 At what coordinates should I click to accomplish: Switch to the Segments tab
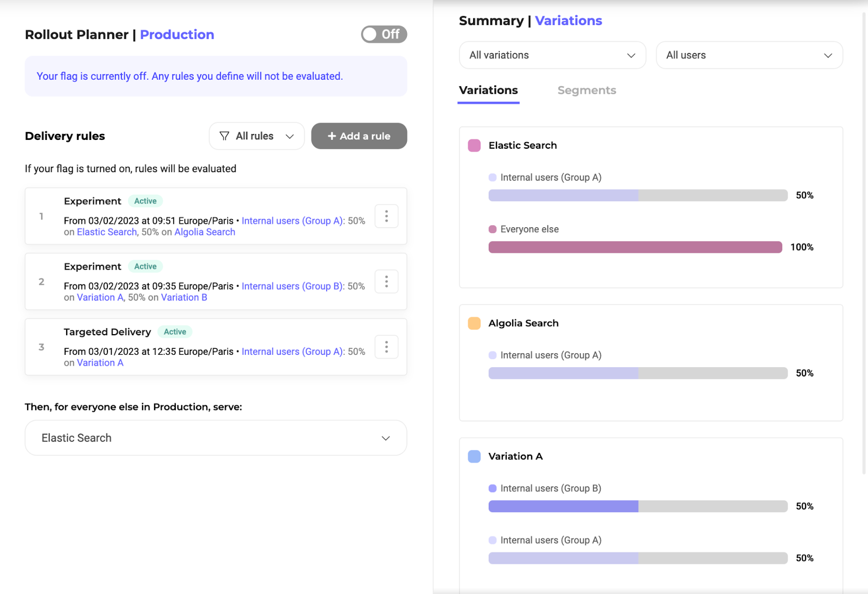[x=586, y=91]
